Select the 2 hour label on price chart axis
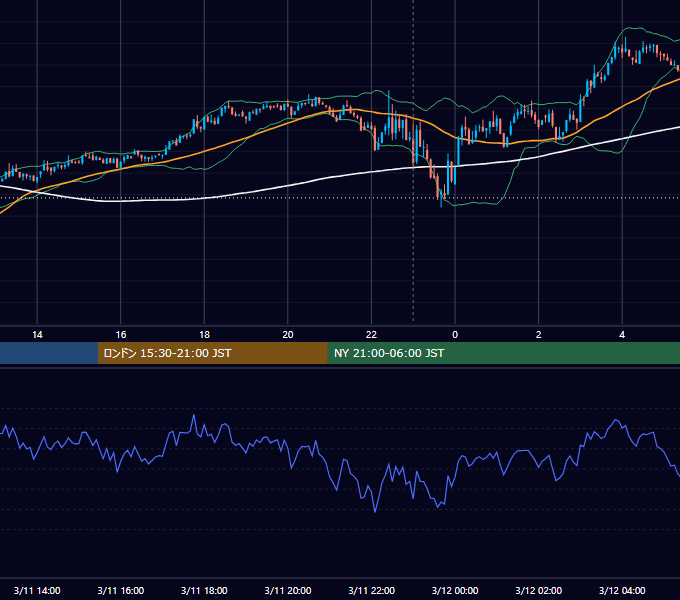Viewport: 680px width, 600px height. coord(538,335)
